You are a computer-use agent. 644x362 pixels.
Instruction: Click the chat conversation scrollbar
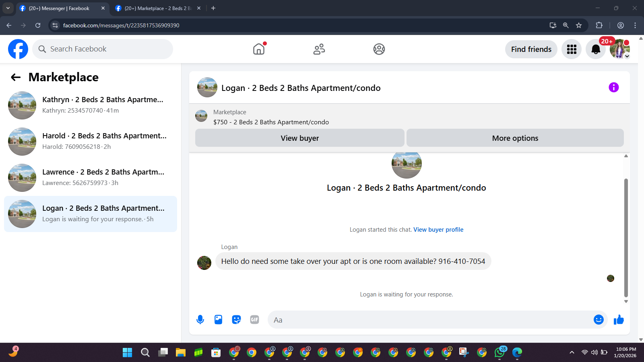[x=626, y=237]
